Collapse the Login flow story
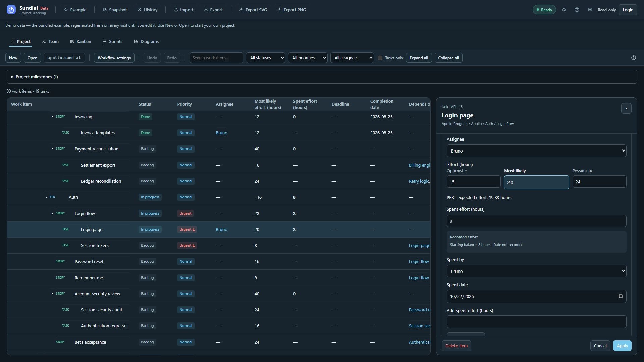The image size is (644, 362). coord(52,213)
